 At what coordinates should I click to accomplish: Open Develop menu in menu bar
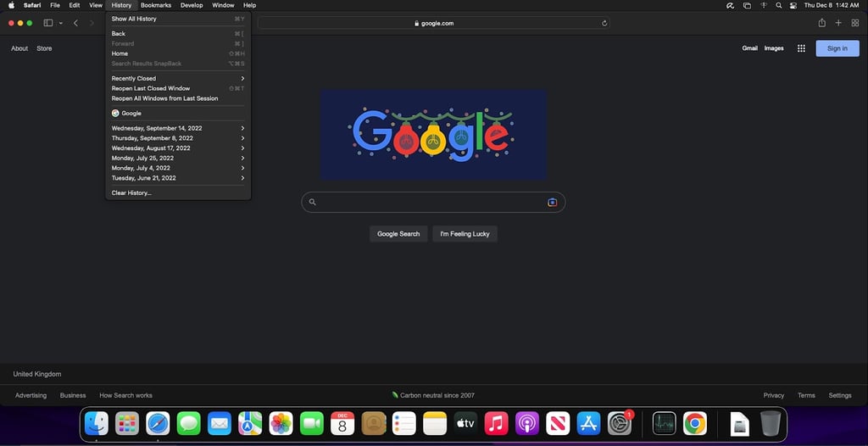point(192,5)
